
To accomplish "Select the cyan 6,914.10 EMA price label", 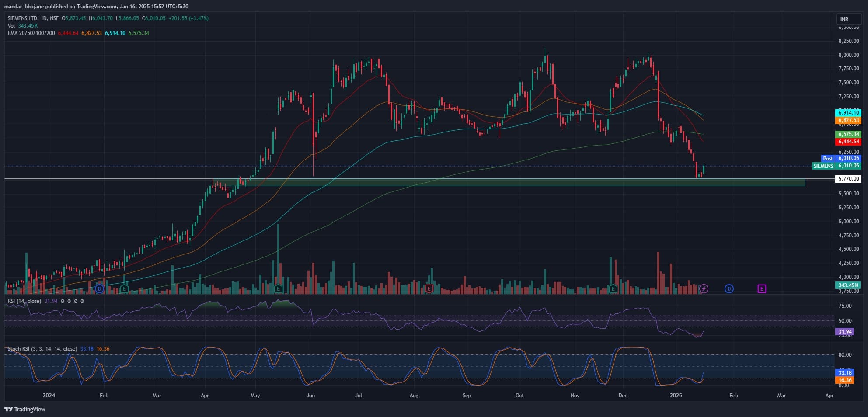I will [x=848, y=113].
